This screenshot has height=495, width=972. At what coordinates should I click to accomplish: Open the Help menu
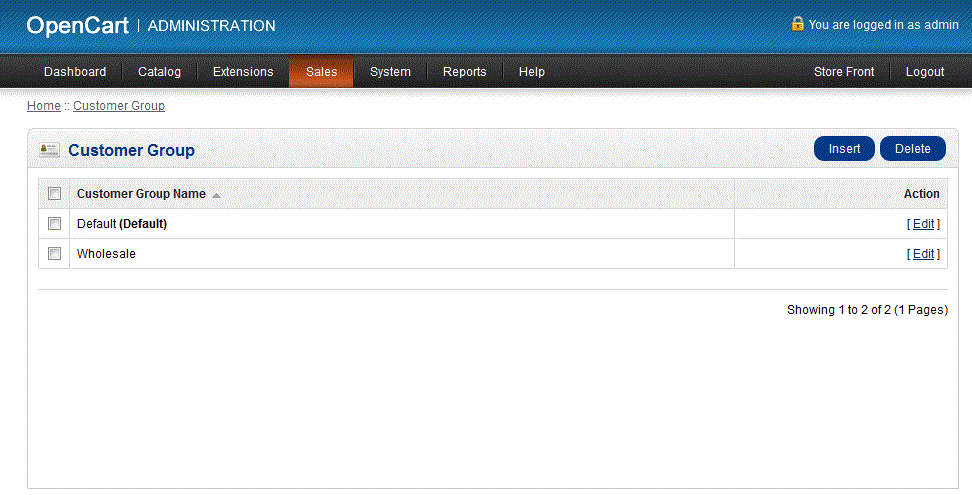532,72
